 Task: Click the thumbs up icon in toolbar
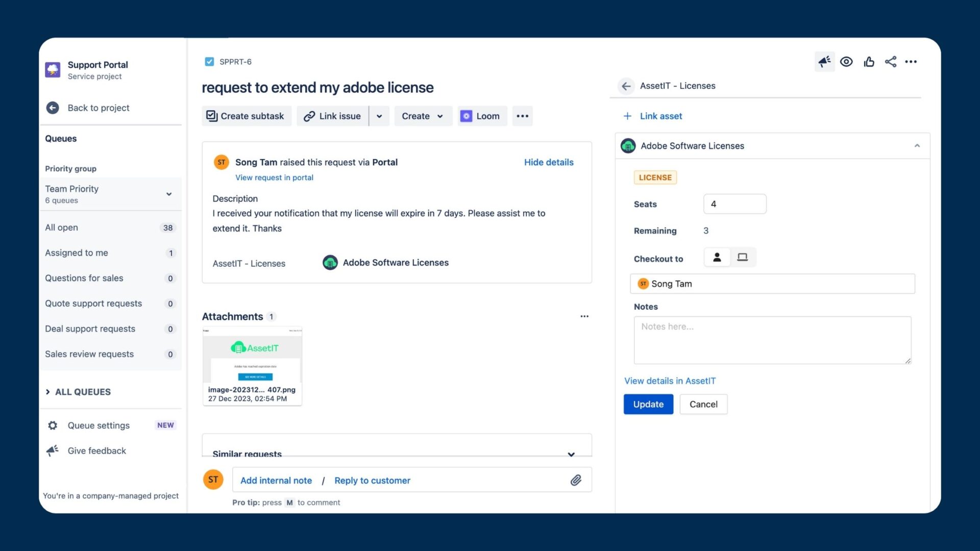tap(868, 62)
